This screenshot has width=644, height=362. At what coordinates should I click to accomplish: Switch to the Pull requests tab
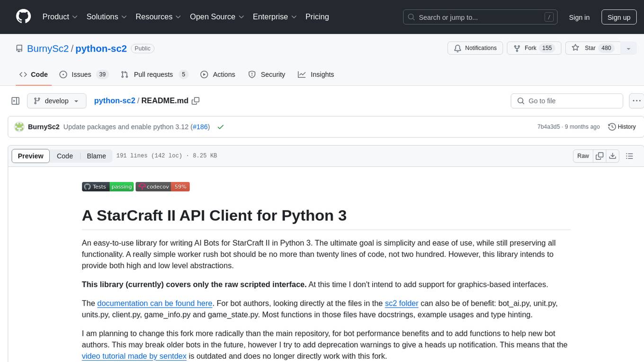tap(154, 74)
